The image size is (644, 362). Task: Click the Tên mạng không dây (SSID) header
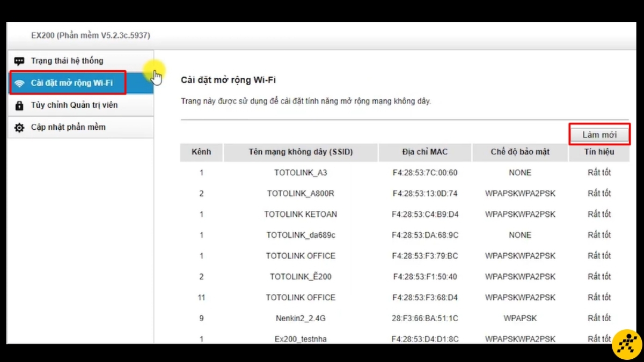pyautogui.click(x=301, y=152)
